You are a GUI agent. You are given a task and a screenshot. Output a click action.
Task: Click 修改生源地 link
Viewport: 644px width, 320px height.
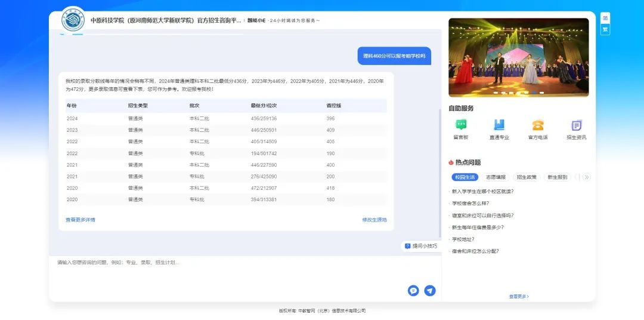[x=374, y=220]
